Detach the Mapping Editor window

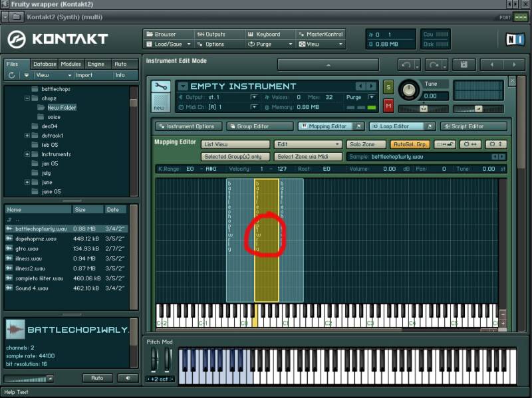358,126
